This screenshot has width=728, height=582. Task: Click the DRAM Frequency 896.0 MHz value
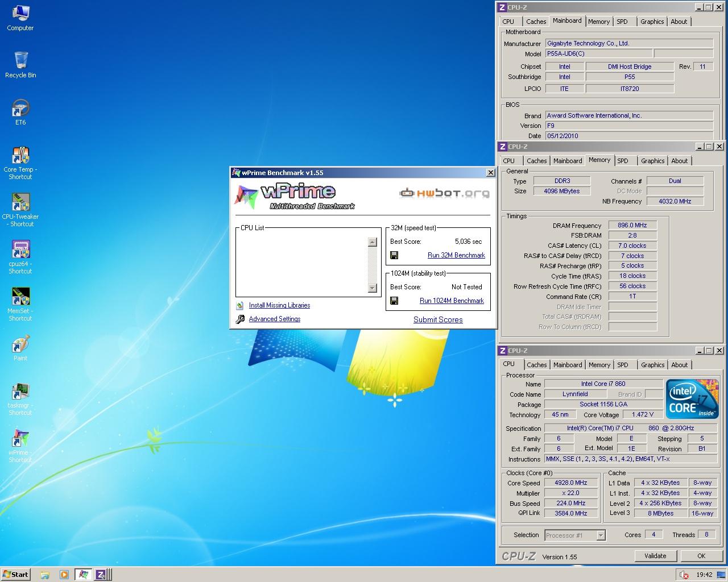632,225
